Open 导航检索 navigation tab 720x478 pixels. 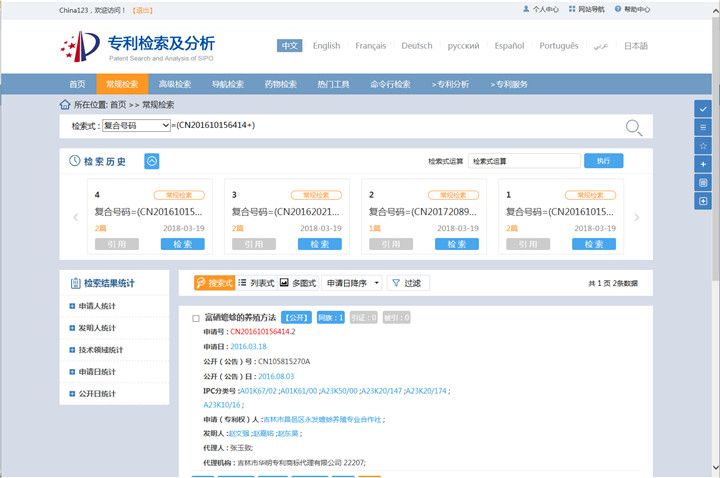(x=228, y=84)
